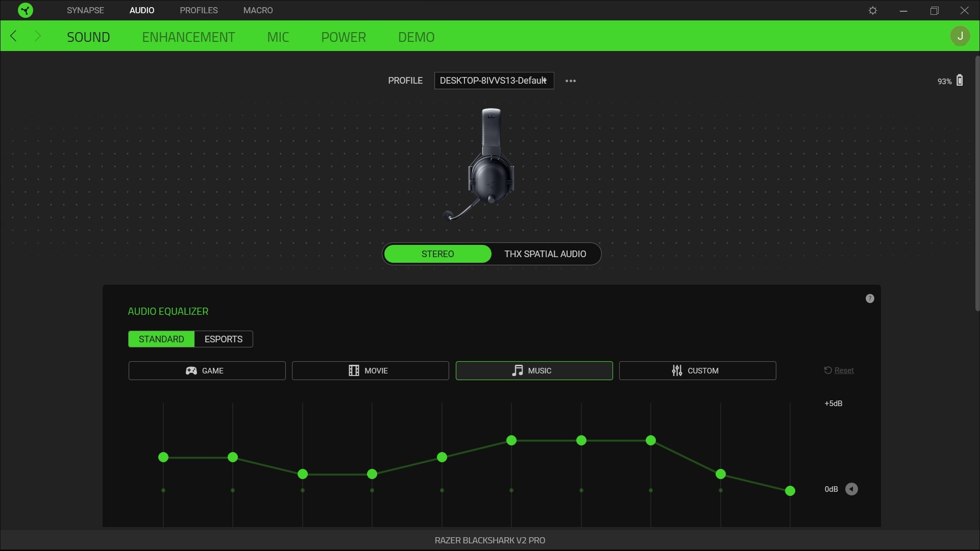Open the Audio top menu
Image resolution: width=980 pixels, height=551 pixels.
[x=142, y=10]
